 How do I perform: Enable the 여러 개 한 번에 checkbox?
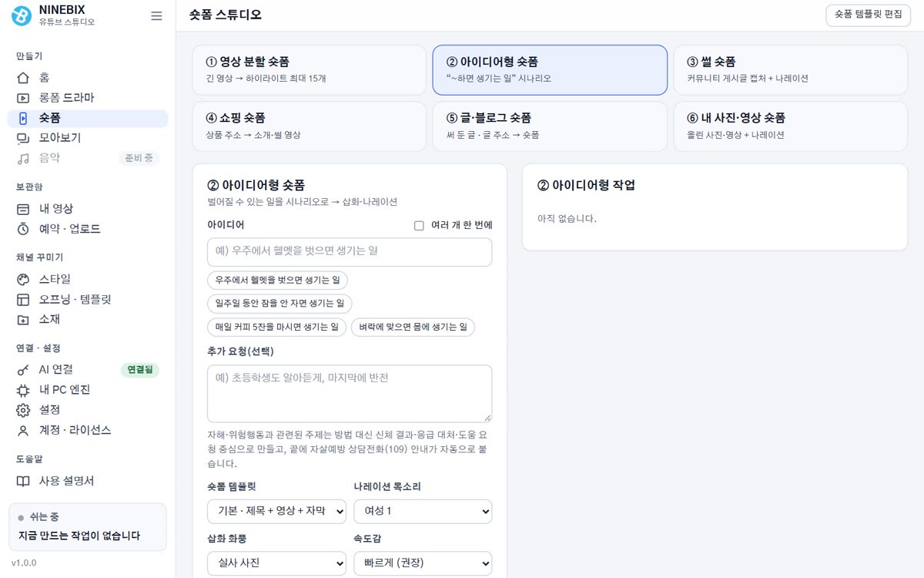(x=419, y=226)
